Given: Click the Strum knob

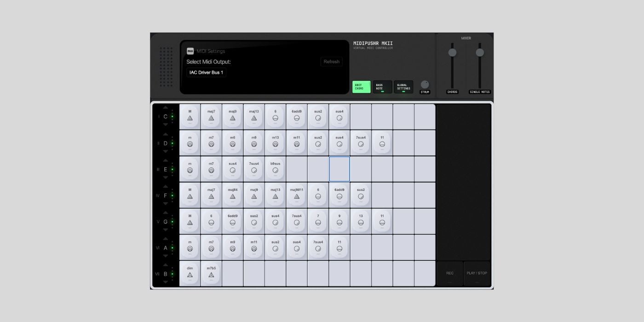Looking at the screenshot, I should pos(425,85).
